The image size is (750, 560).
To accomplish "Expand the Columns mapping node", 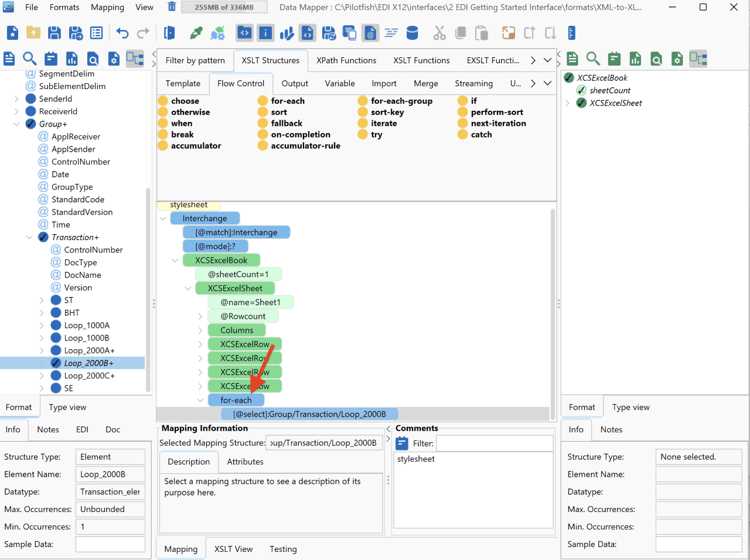I will pyautogui.click(x=200, y=330).
